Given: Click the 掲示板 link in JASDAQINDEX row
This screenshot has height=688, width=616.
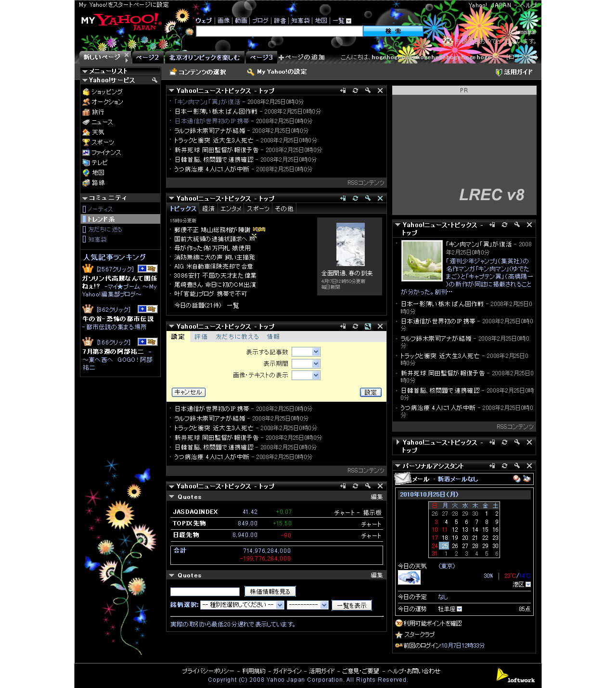Looking at the screenshot, I should coord(372,513).
